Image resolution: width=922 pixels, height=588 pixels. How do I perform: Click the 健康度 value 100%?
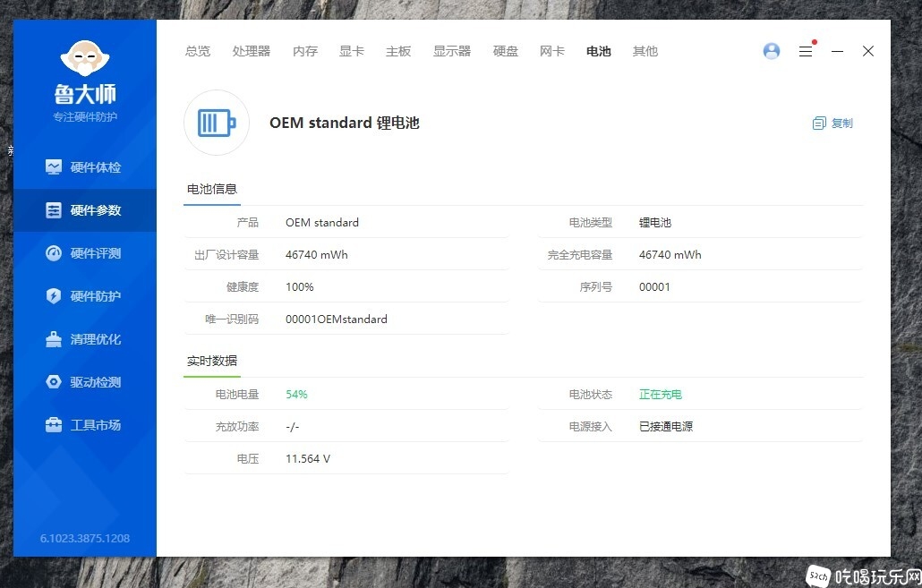299,287
